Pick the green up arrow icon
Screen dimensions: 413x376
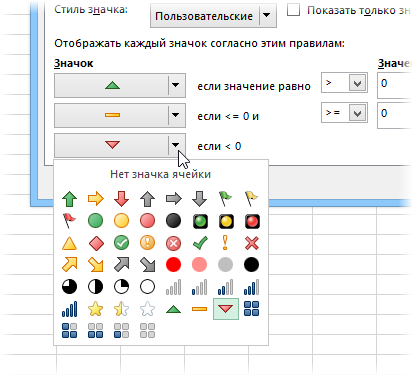[x=70, y=199]
